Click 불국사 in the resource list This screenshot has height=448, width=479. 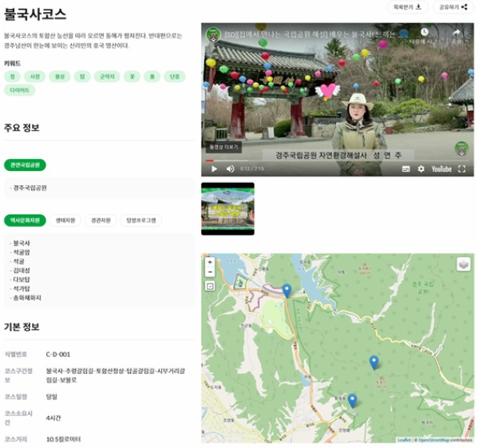[22, 244]
